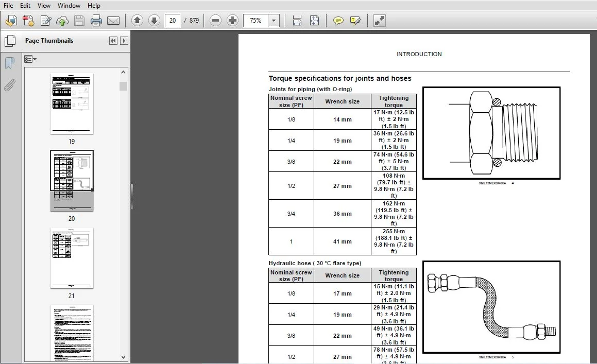The height and width of the screenshot is (364, 597).
Task: Go to next page down arrow
Action: (154, 21)
